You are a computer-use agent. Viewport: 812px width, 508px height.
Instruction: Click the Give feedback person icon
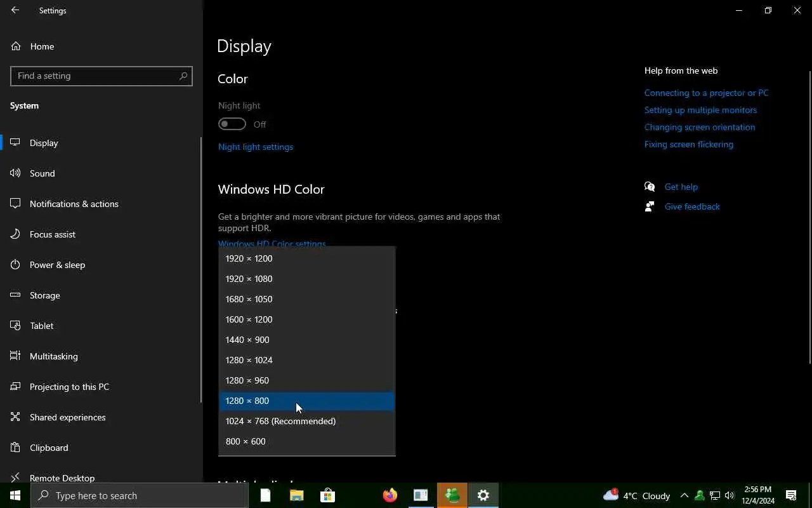(650, 206)
